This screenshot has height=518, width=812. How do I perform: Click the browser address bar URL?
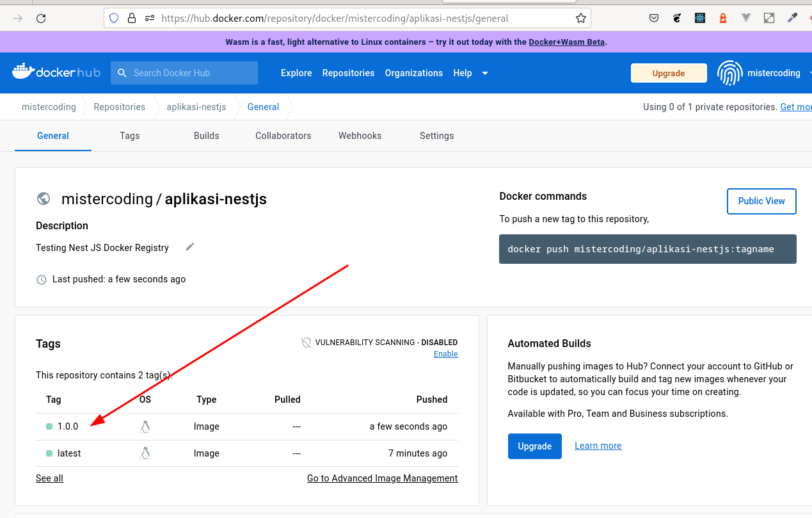[x=335, y=19]
